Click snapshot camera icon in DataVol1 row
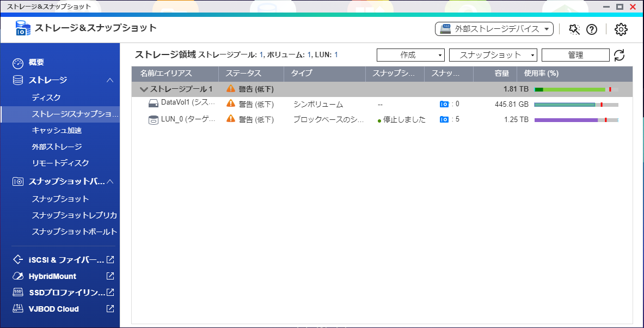644x328 pixels. click(444, 105)
